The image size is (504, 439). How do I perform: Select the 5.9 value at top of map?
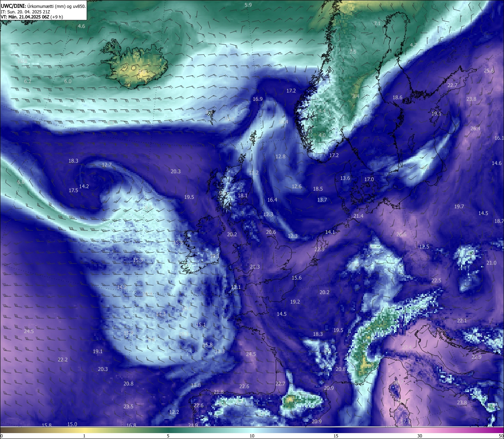click(248, 5)
